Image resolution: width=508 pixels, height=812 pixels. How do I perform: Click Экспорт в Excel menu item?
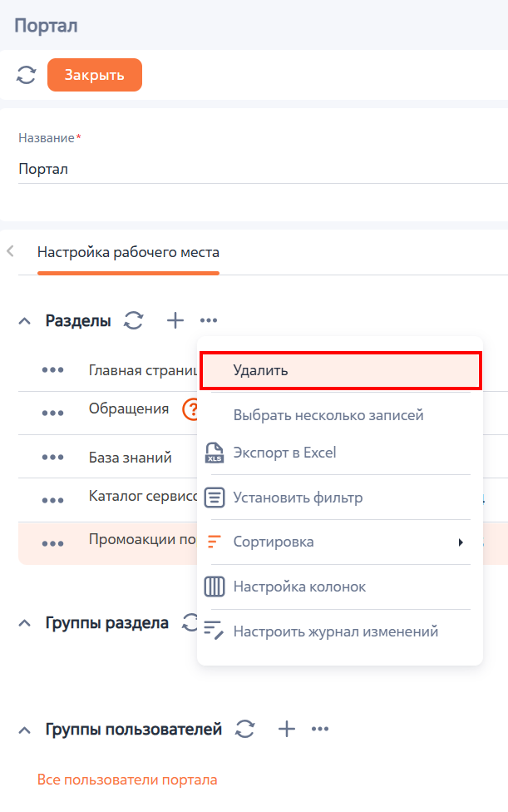[x=284, y=453]
